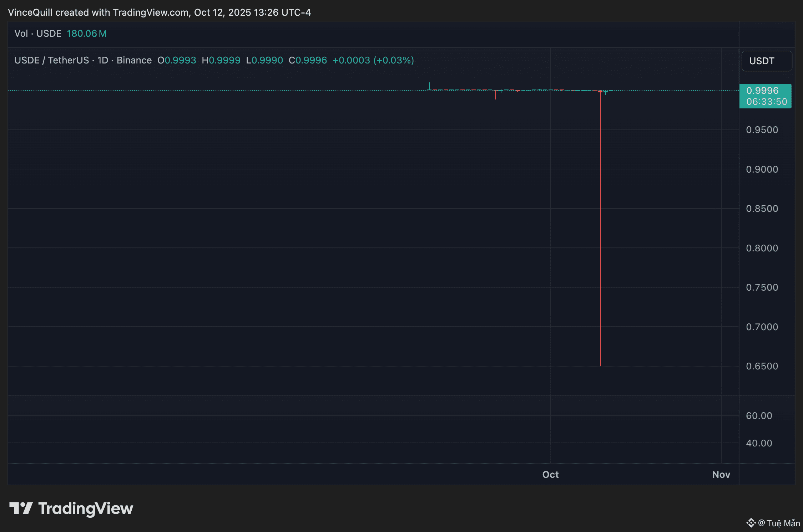
Task: Click the +0.0003 (+0.03%) change value
Action: point(373,60)
